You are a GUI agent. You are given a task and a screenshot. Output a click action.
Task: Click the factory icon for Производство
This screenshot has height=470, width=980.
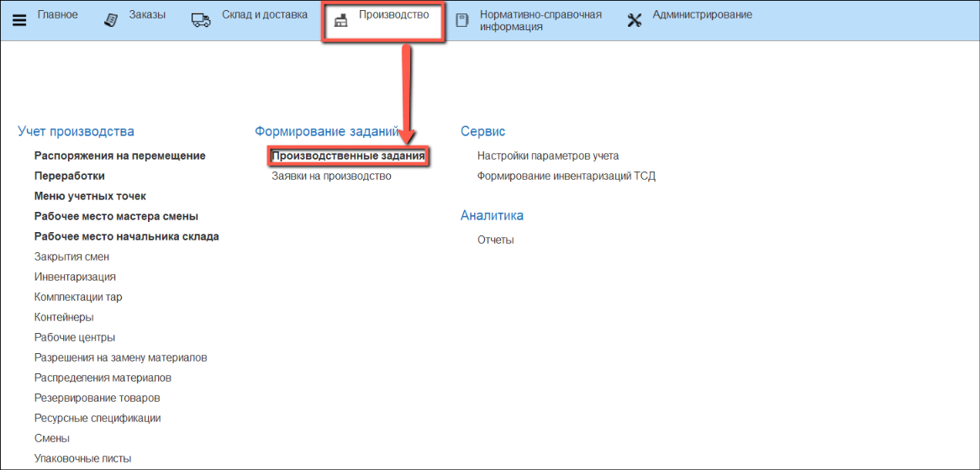pyautogui.click(x=340, y=21)
